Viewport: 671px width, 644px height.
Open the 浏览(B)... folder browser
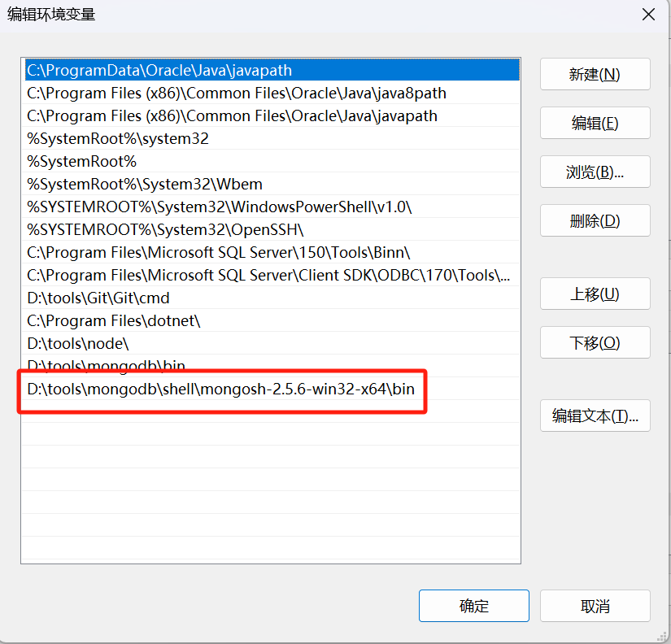pyautogui.click(x=595, y=172)
